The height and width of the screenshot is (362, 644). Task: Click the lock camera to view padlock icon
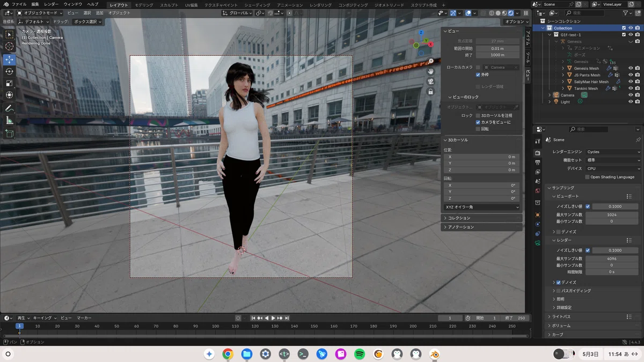click(430, 92)
